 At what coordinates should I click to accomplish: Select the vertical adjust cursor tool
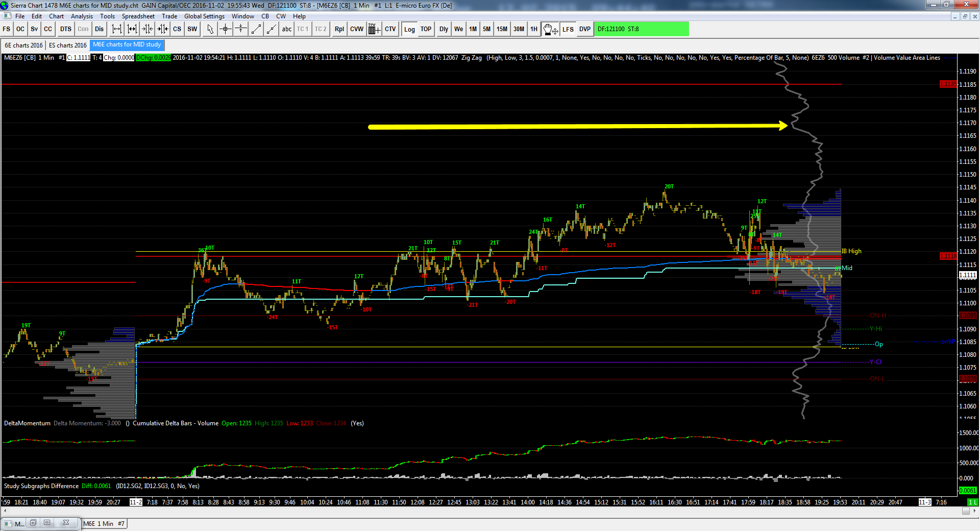coord(241,29)
